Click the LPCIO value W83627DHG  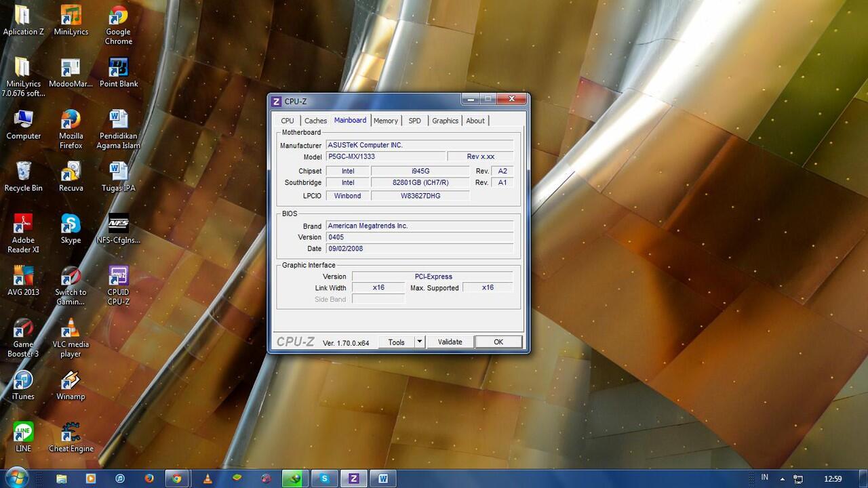pyautogui.click(x=420, y=196)
